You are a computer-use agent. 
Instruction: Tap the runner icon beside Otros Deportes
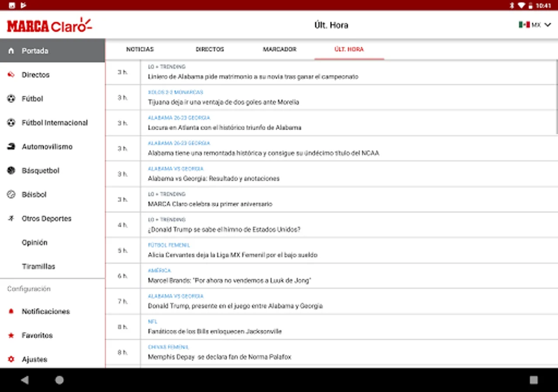click(11, 219)
